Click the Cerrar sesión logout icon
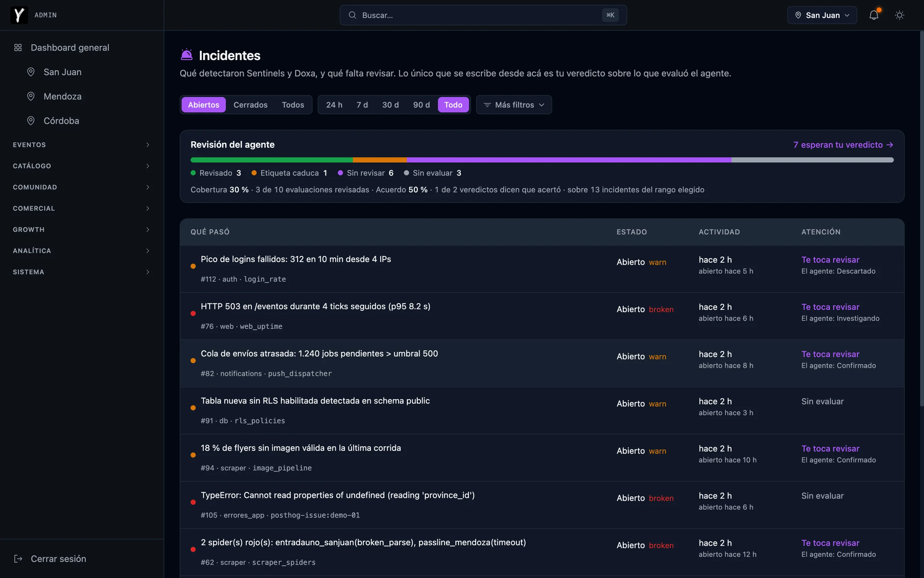 [x=18, y=559]
